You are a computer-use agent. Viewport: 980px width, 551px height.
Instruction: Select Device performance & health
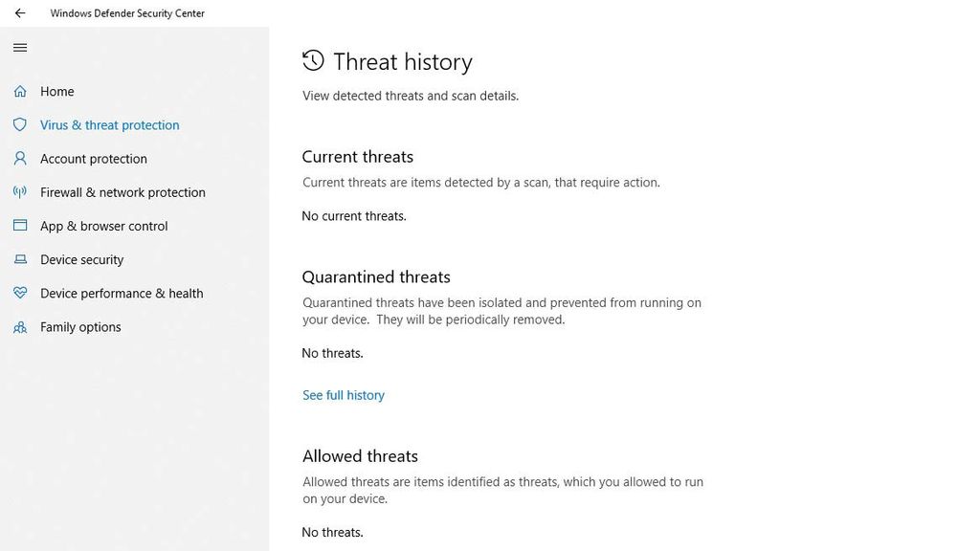121,293
